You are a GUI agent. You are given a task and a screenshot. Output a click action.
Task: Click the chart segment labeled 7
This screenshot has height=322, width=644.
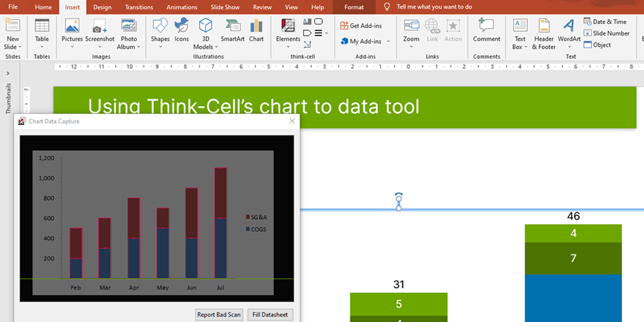pyautogui.click(x=573, y=258)
